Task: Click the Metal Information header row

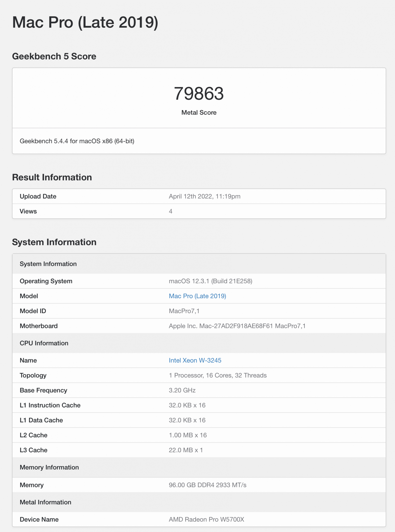Action: click(199, 502)
